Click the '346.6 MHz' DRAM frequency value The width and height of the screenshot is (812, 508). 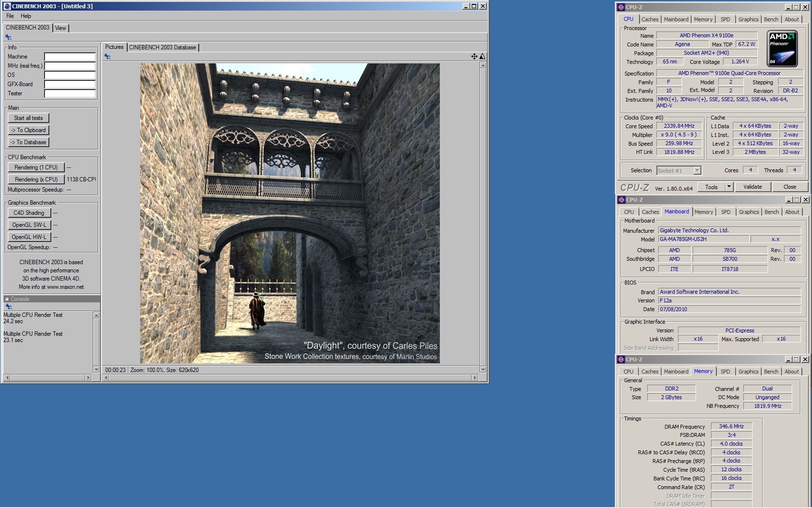[731, 426]
